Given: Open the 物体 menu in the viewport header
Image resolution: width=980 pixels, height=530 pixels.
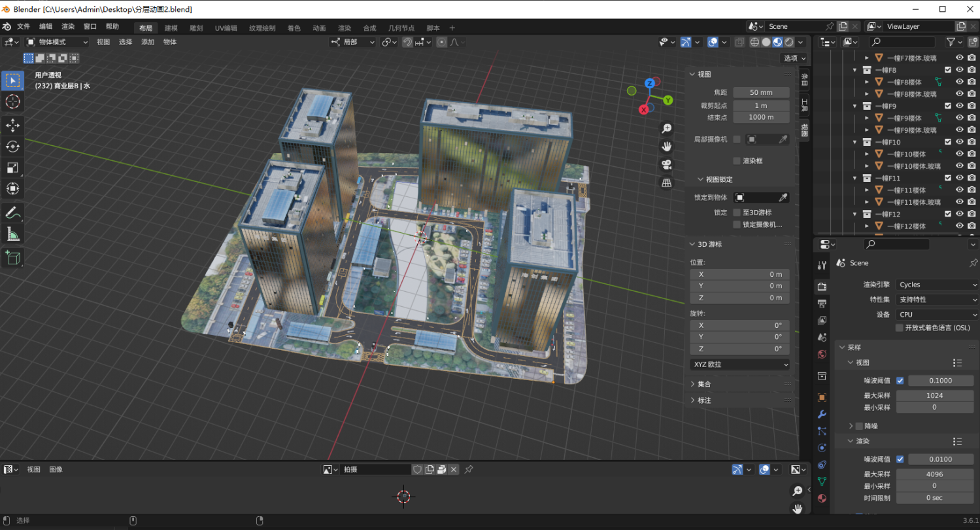Looking at the screenshot, I should point(170,42).
